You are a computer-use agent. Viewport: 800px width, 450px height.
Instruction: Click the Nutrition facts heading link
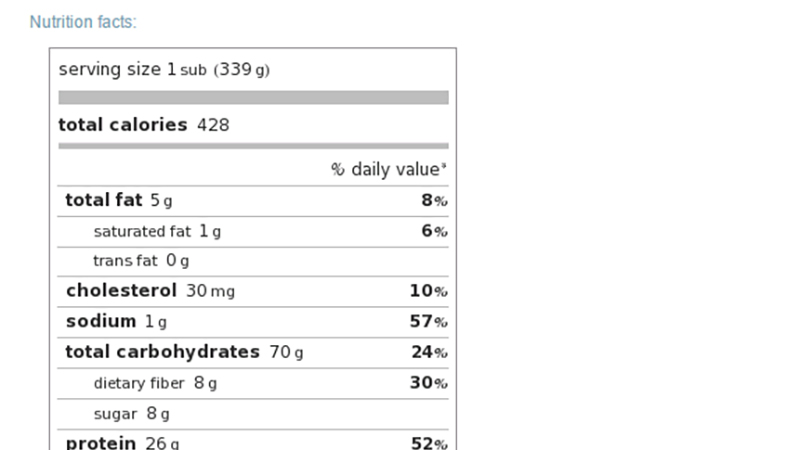point(83,22)
